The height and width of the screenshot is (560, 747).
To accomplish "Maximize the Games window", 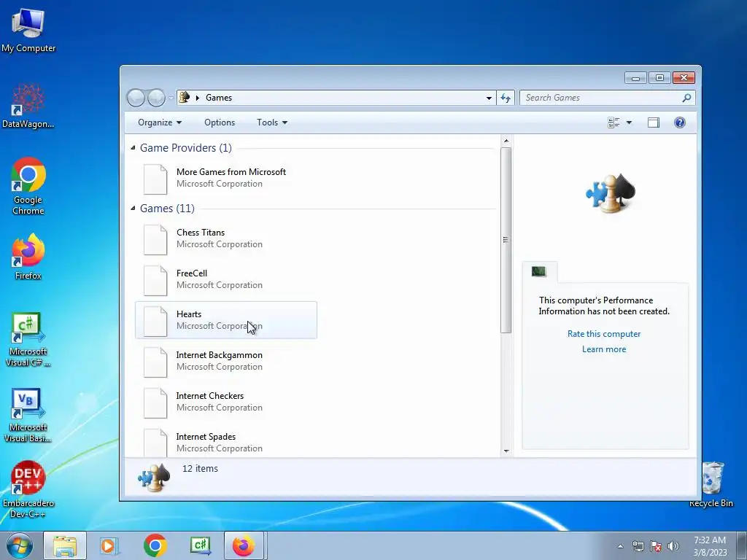I will (659, 77).
